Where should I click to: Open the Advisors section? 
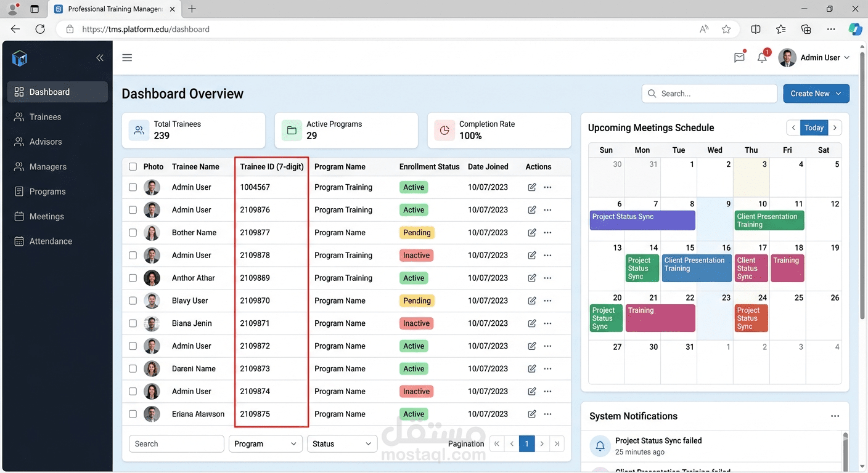coord(57,142)
